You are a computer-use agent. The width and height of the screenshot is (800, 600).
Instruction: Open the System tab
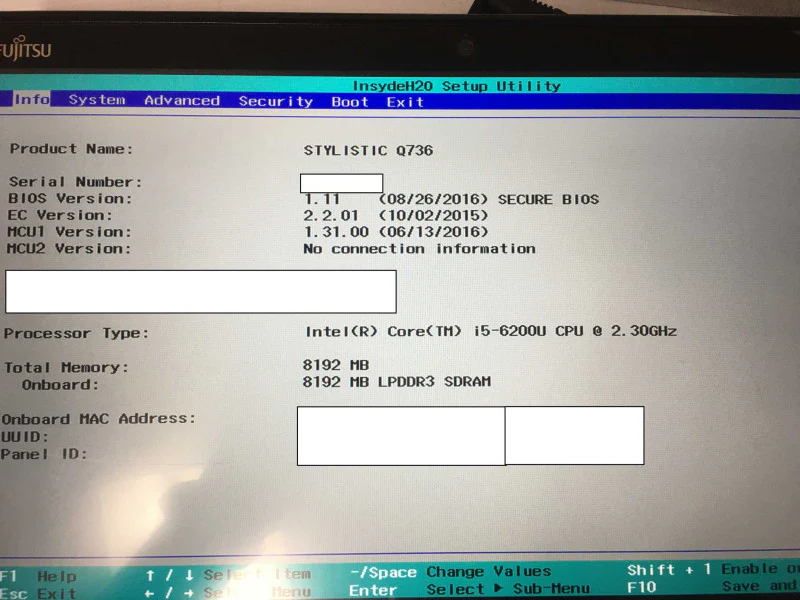(x=97, y=99)
